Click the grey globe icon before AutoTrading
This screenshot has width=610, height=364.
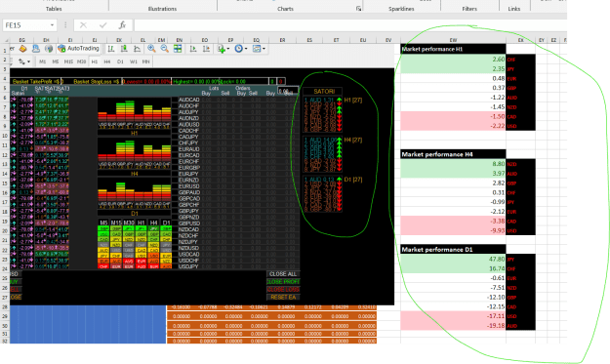tap(49, 49)
